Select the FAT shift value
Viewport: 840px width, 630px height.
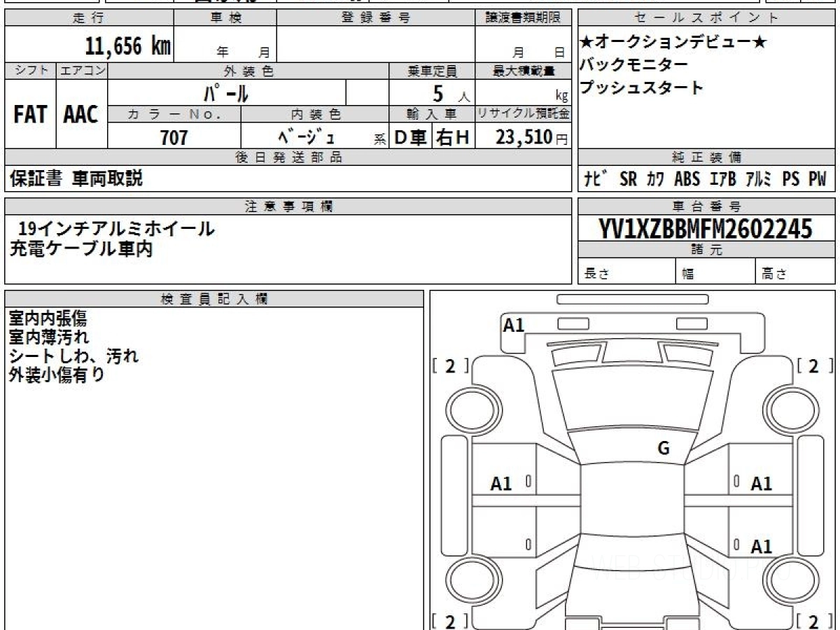30,114
